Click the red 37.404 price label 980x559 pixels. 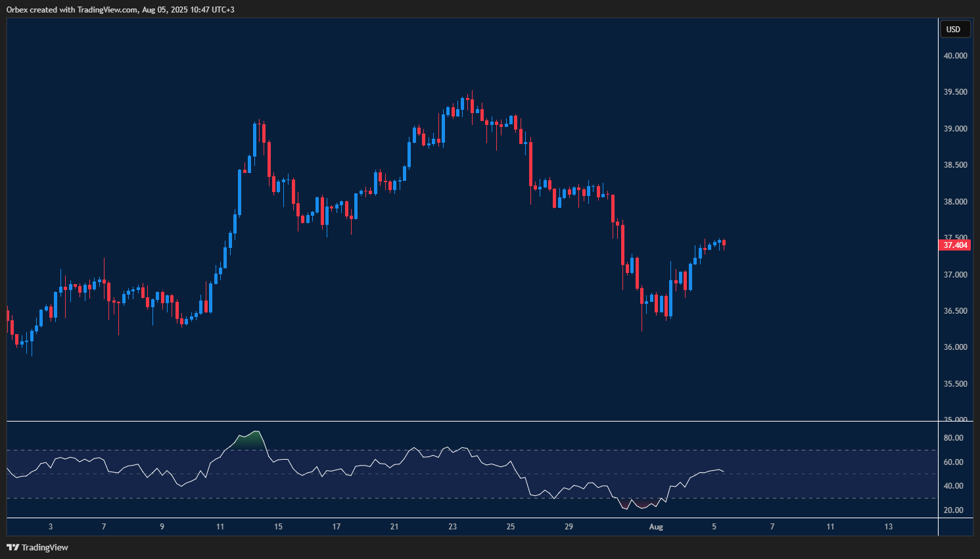(954, 245)
